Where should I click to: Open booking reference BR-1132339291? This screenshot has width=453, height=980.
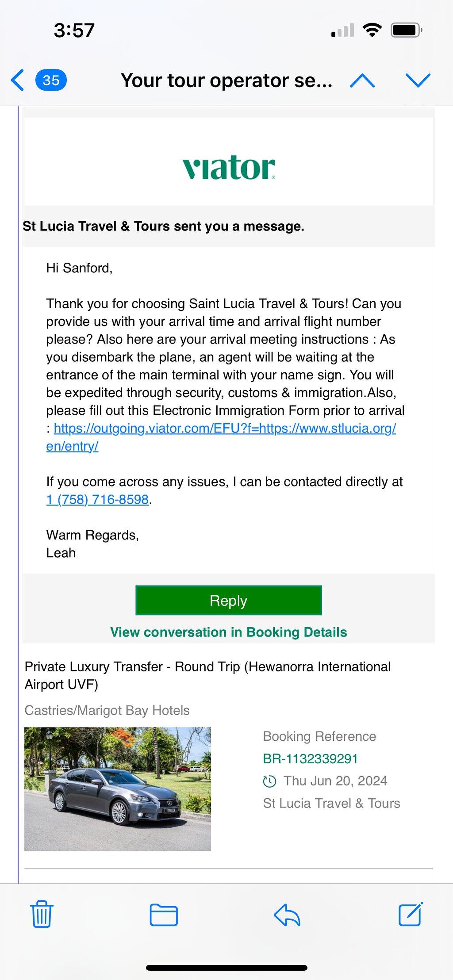tap(310, 758)
